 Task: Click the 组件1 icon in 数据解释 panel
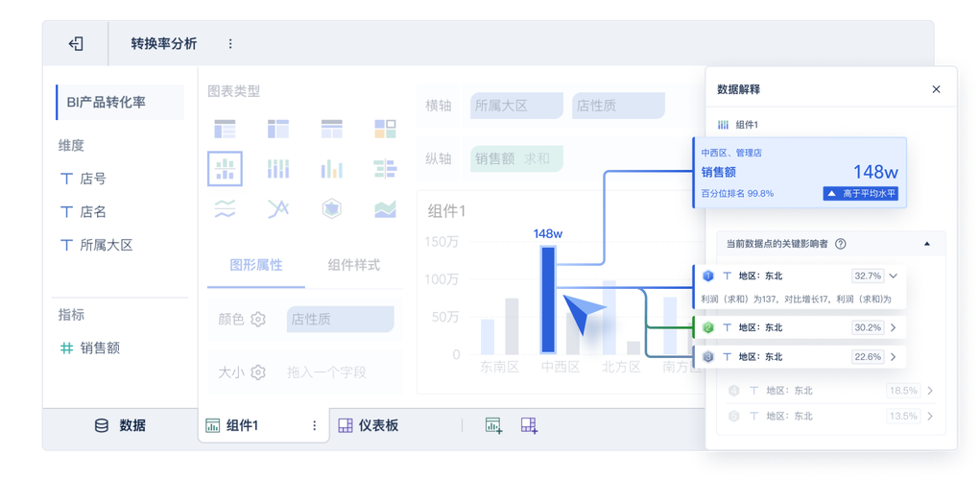tap(723, 125)
